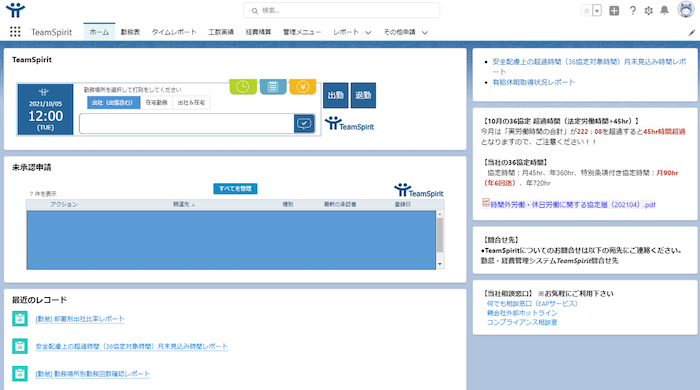Click the comment submit check icon

click(304, 124)
